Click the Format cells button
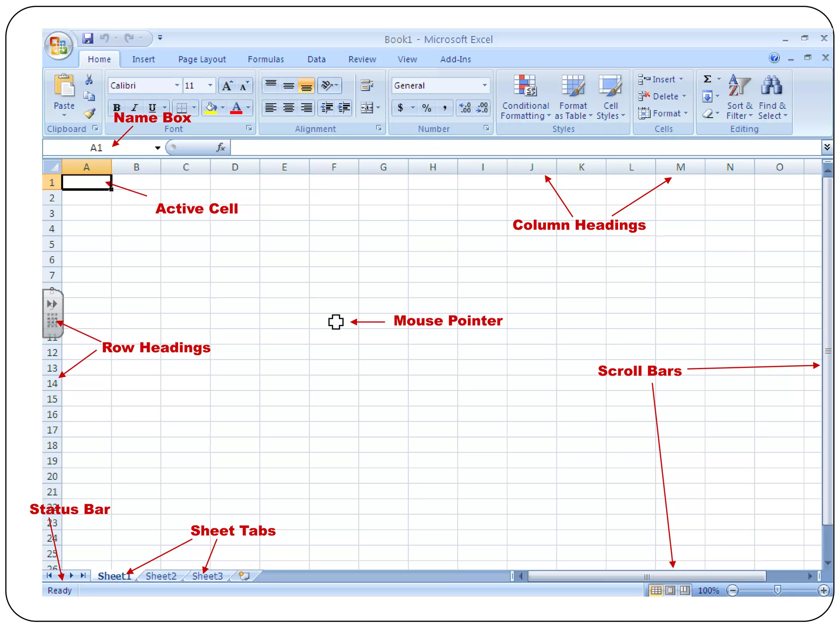Image resolution: width=840 pixels, height=630 pixels. 663,113
